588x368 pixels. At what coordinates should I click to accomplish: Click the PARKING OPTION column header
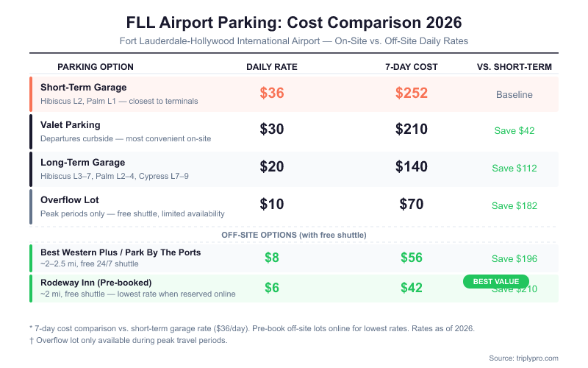96,67
